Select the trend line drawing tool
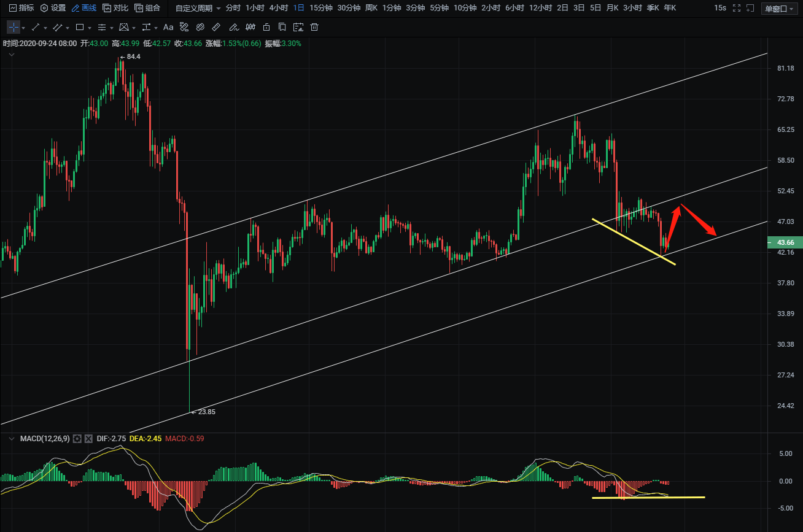 pyautogui.click(x=36, y=28)
